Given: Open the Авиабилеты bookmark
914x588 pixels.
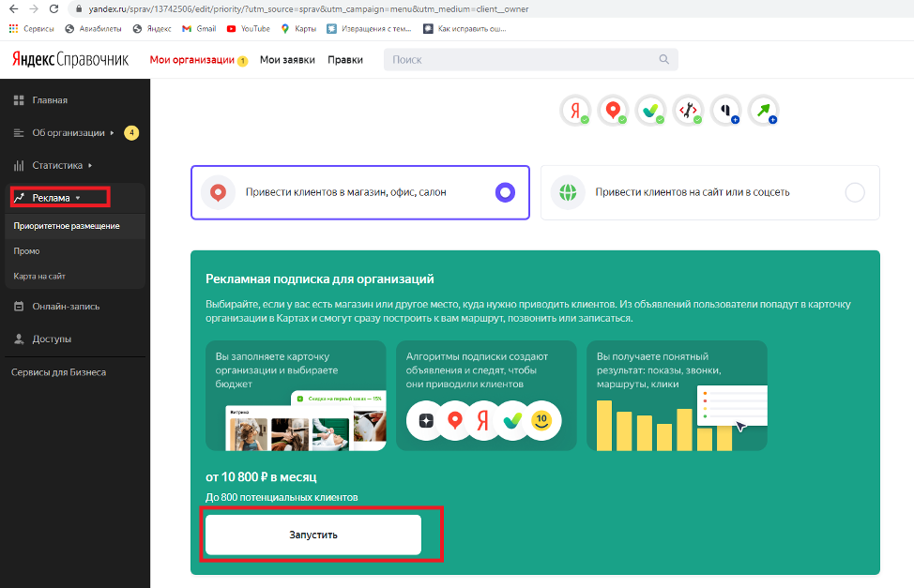Looking at the screenshot, I should (93, 28).
